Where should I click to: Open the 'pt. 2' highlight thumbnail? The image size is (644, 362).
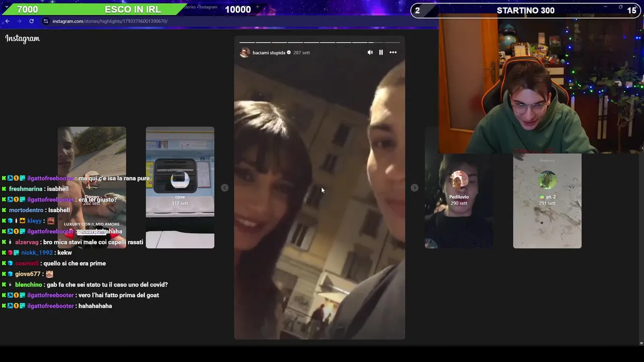547,200
